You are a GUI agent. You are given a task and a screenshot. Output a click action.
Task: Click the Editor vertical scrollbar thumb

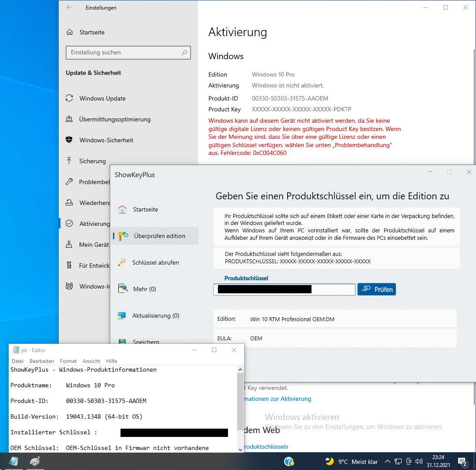tap(241, 402)
